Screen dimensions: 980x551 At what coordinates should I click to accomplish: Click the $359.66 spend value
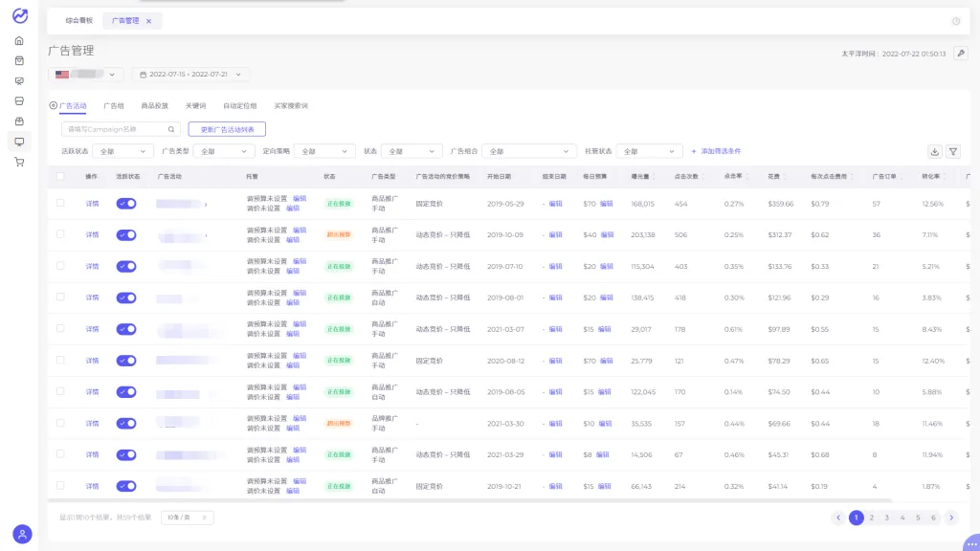[x=781, y=204]
